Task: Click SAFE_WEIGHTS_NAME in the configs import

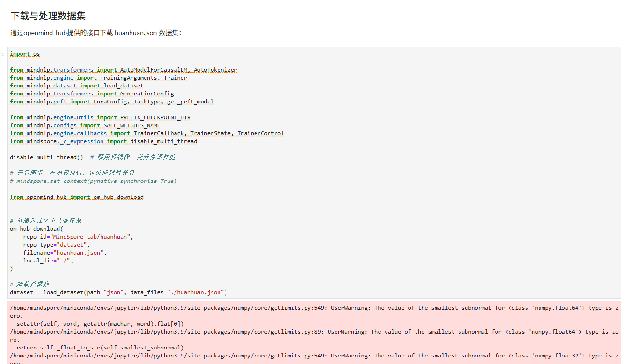Action: (x=131, y=125)
